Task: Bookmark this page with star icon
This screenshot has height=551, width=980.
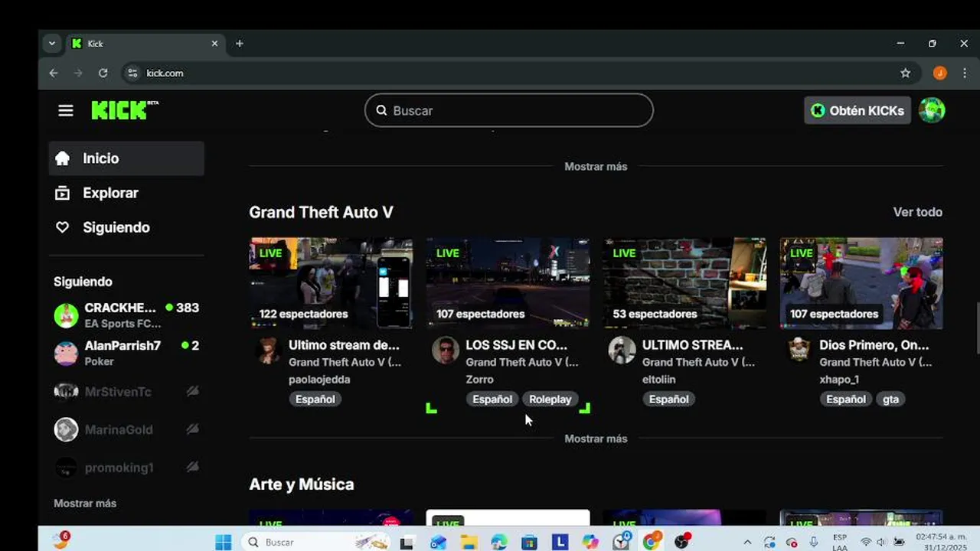Action: [906, 73]
